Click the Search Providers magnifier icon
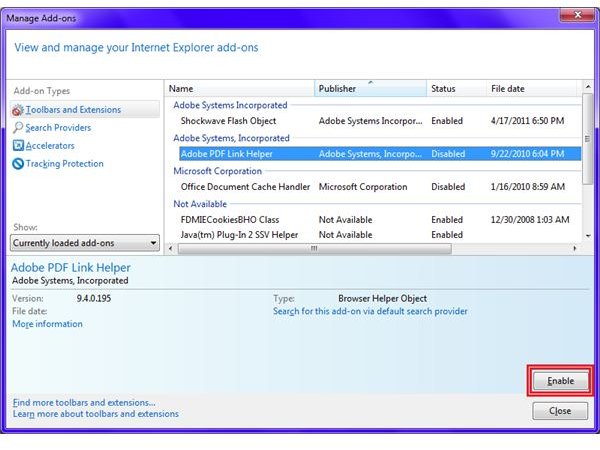 [18, 128]
